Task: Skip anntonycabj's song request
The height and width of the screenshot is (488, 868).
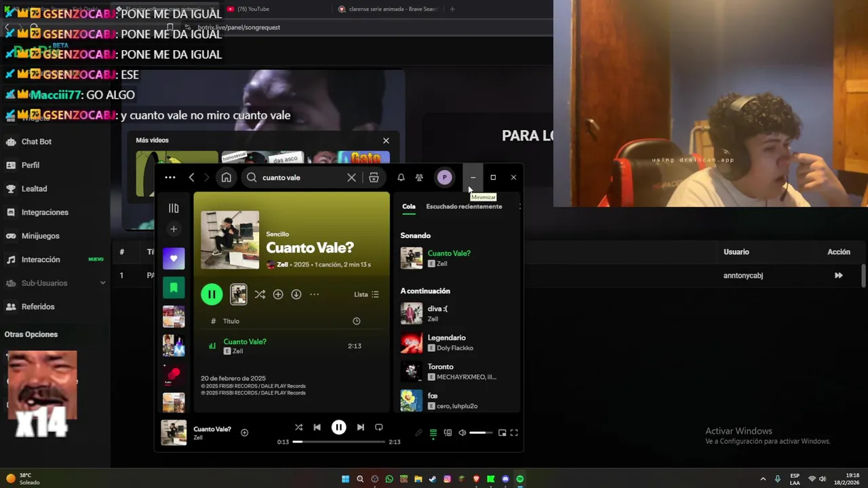Action: 839,275
